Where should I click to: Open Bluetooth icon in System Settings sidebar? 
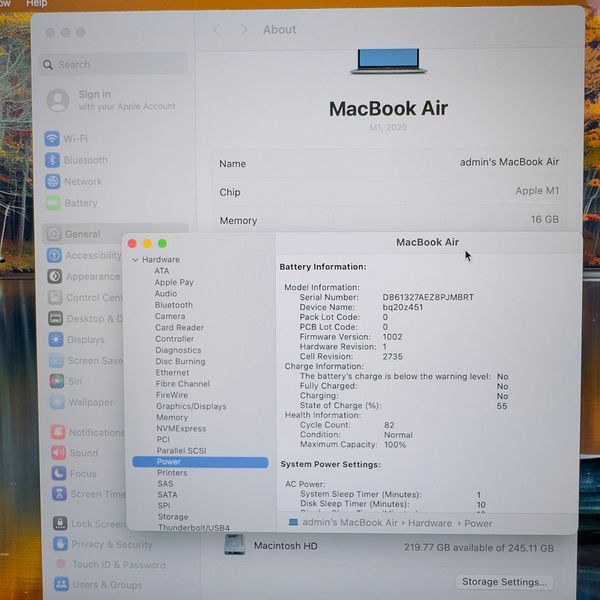[x=52, y=160]
